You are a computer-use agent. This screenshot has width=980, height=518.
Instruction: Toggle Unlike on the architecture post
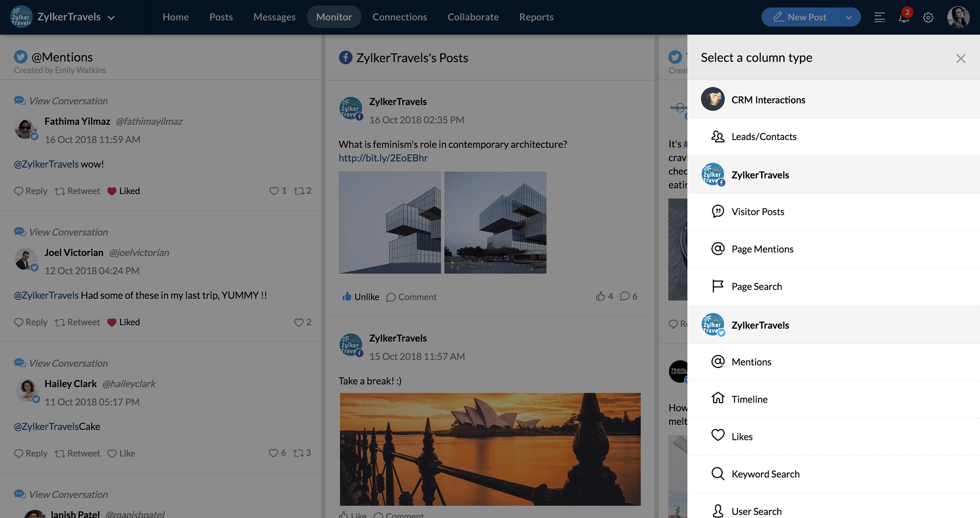click(361, 297)
